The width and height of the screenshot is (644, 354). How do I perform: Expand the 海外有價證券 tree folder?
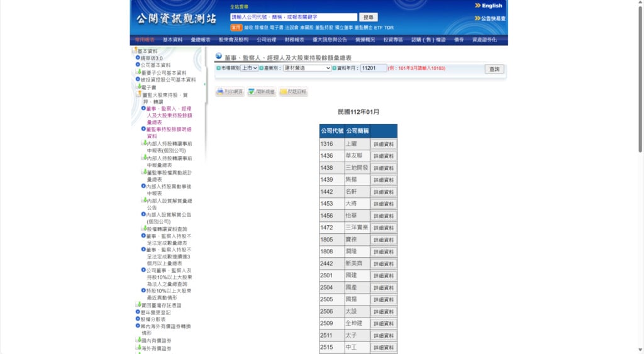(138, 348)
